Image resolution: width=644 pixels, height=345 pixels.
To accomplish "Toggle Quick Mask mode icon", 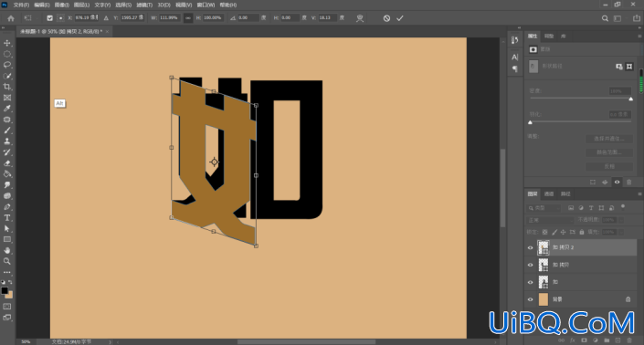I will 7,307.
